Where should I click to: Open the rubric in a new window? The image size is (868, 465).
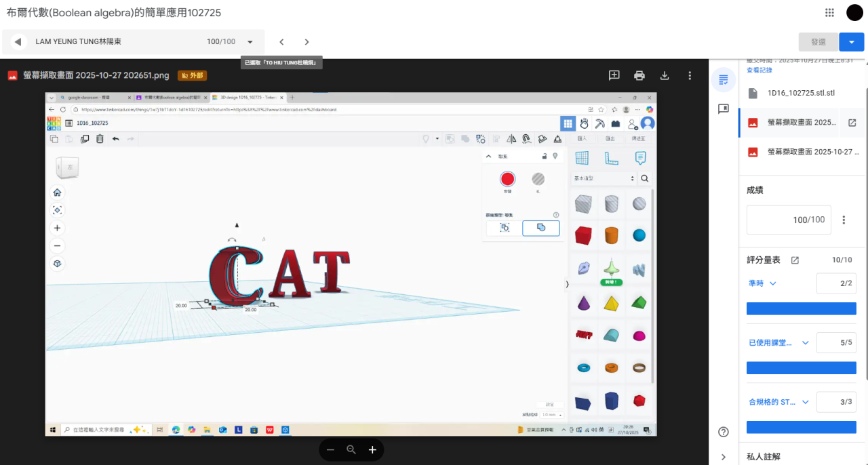click(795, 260)
